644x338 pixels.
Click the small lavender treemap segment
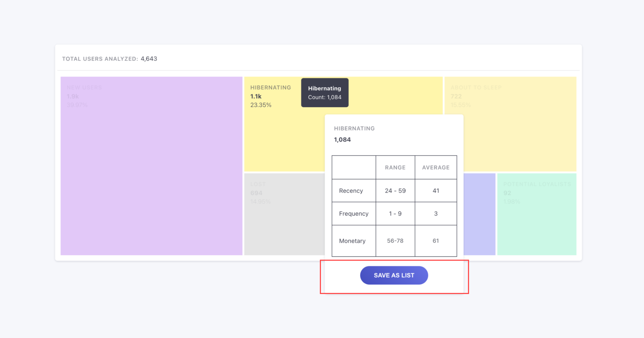[x=479, y=214]
